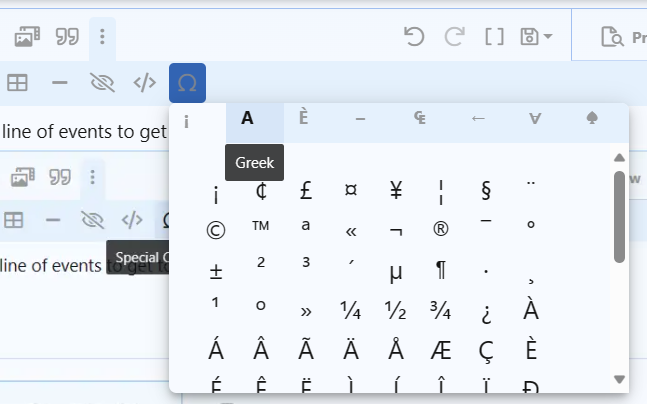Screen dimensions: 647x404
Task: Click the Undo arrow icon
Action: tap(414, 37)
